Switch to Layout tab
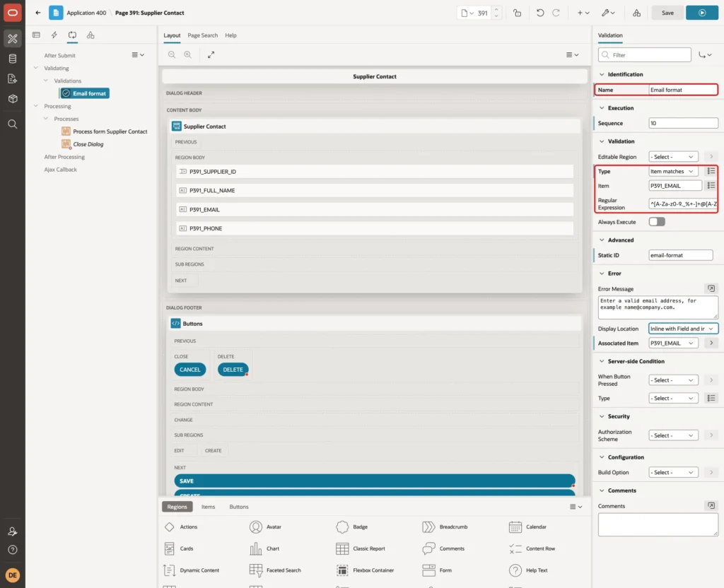Viewport: 724px width, 588px height. (172, 35)
